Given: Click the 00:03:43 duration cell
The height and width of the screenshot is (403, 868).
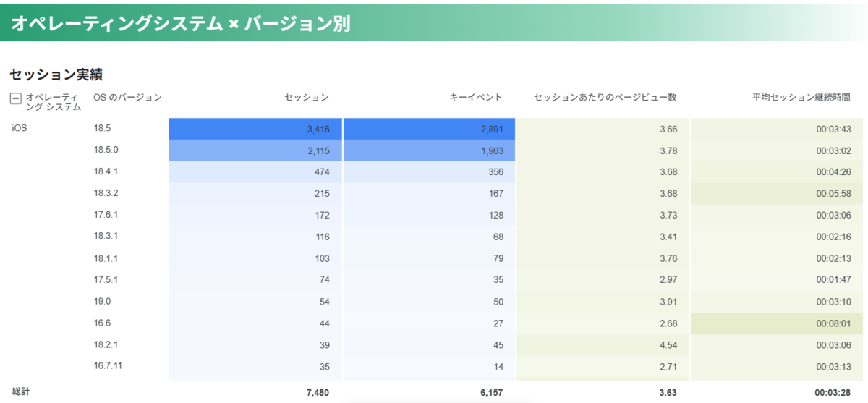Looking at the screenshot, I should [777, 129].
